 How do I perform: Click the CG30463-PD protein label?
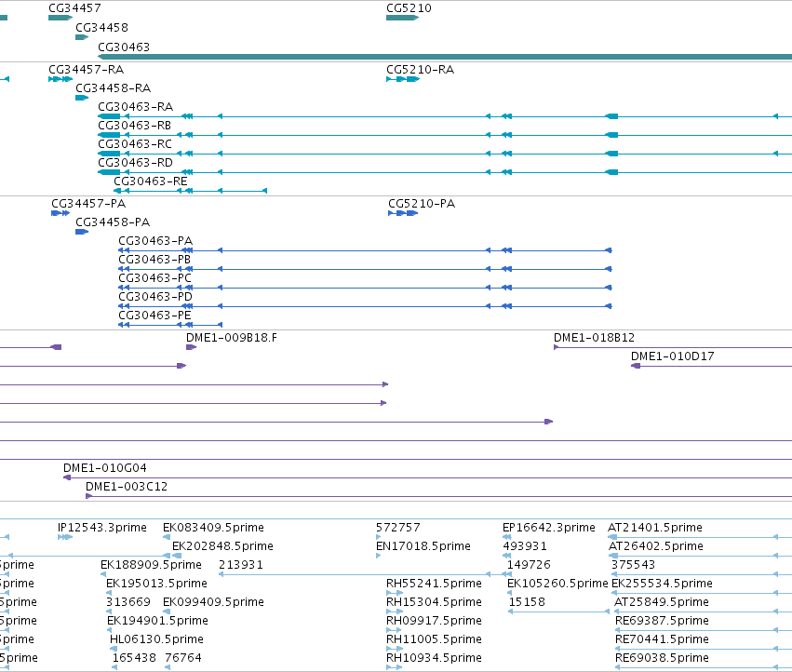[155, 297]
